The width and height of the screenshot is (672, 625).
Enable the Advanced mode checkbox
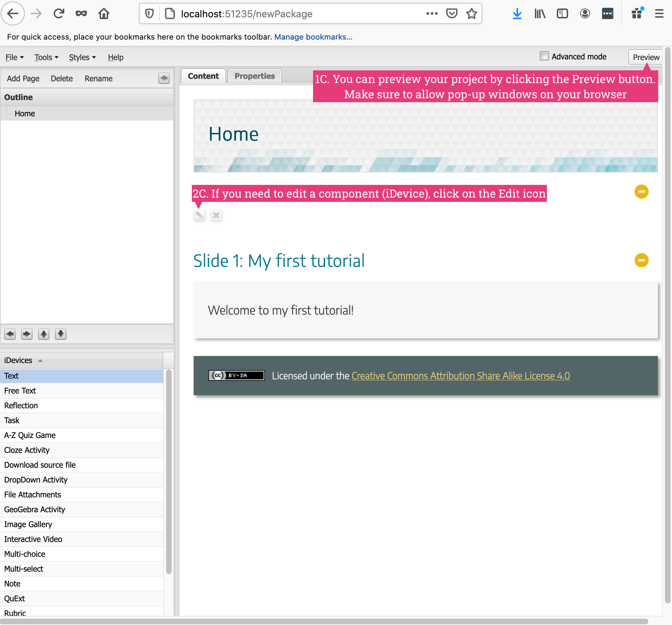coord(544,56)
